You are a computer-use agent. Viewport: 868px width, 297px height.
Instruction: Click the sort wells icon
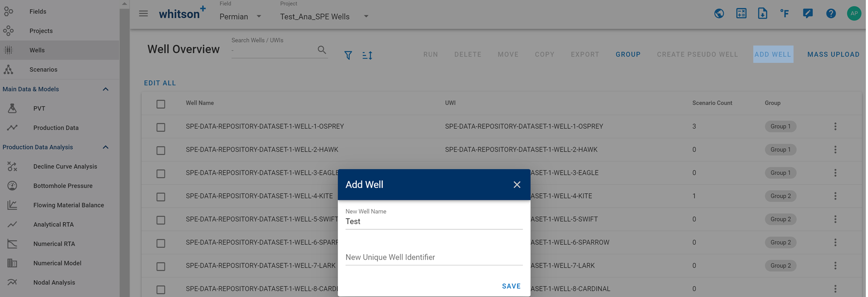(367, 55)
